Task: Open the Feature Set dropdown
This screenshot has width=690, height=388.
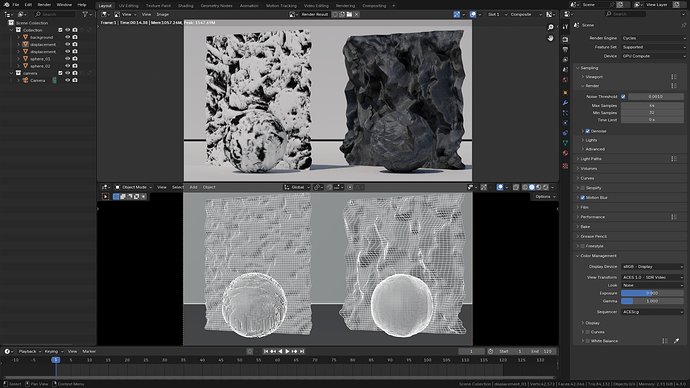Action: pos(653,47)
